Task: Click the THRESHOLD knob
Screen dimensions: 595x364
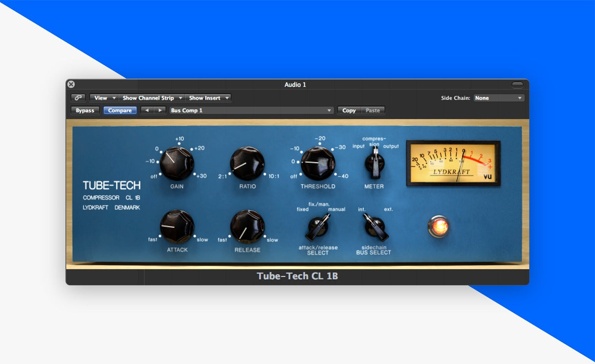Action: click(318, 163)
